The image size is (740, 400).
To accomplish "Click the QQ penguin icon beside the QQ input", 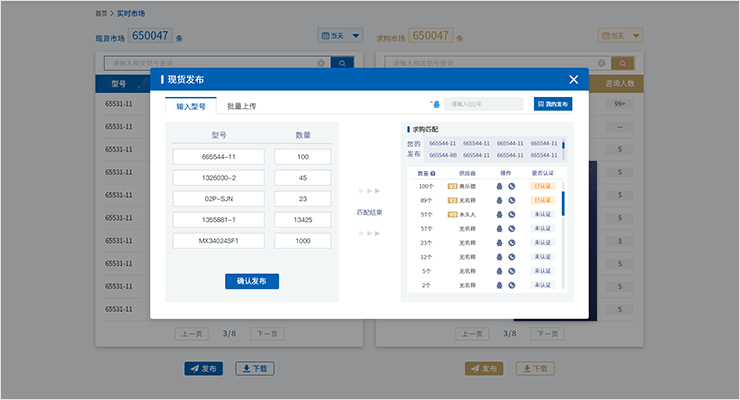I will (437, 104).
